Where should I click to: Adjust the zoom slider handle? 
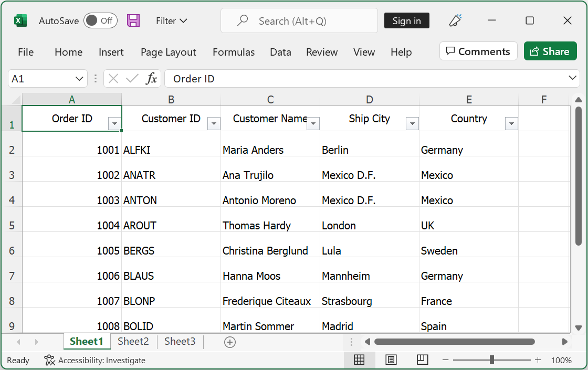click(491, 360)
